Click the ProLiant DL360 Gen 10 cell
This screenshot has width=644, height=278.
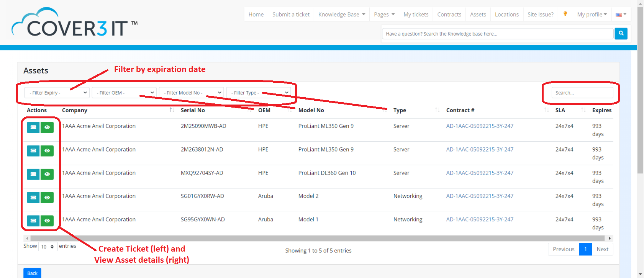pos(327,173)
